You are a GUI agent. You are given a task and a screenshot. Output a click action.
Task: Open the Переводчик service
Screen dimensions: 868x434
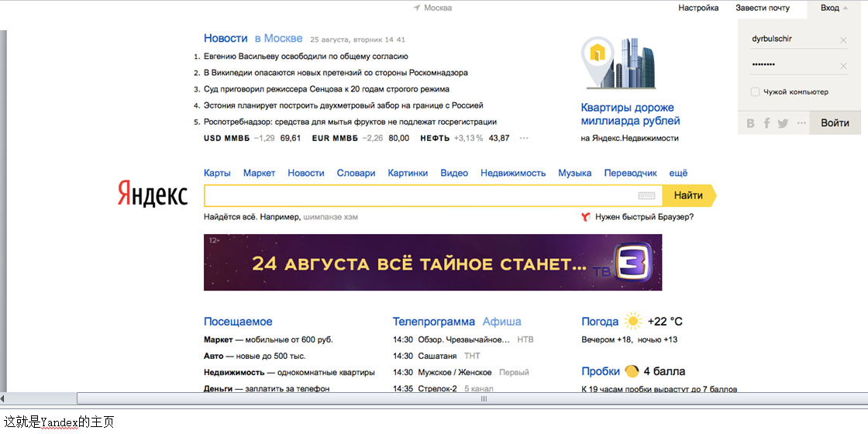click(x=631, y=173)
